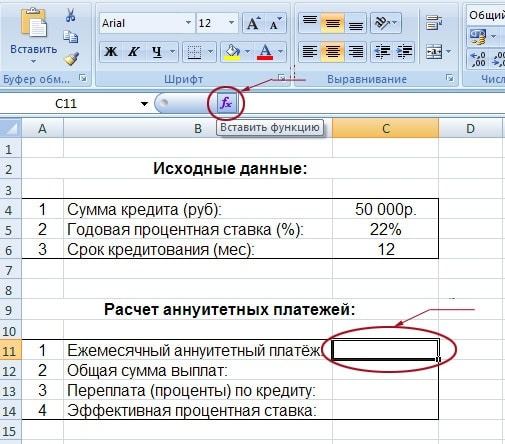The height and width of the screenshot is (444, 505).
Task: Decrease indent icon
Action: 382,52
